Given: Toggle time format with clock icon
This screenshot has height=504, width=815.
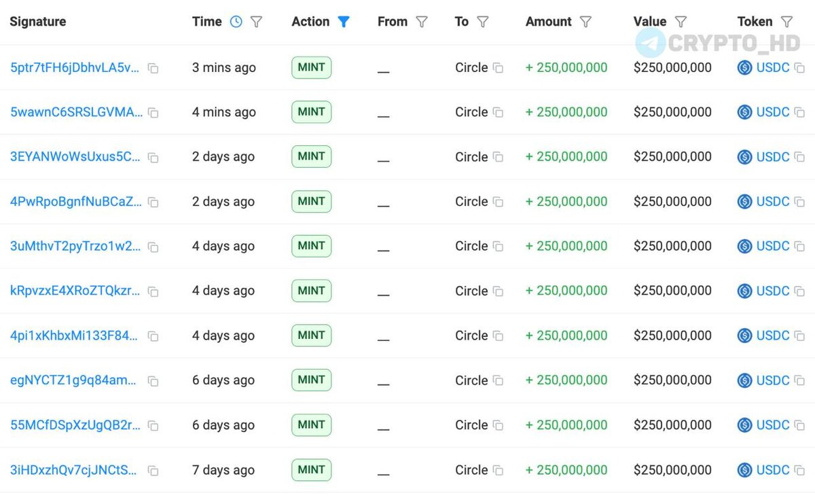Looking at the screenshot, I should (236, 22).
